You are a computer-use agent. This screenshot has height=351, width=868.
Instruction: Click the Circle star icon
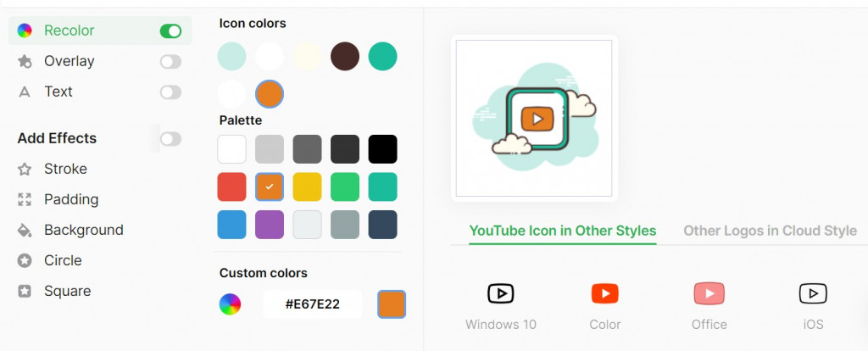(25, 260)
